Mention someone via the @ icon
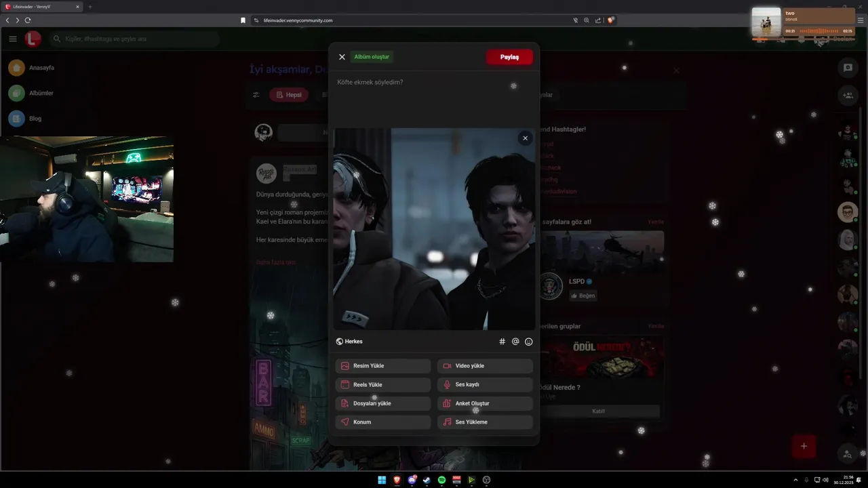This screenshot has width=868, height=488. pos(515,342)
